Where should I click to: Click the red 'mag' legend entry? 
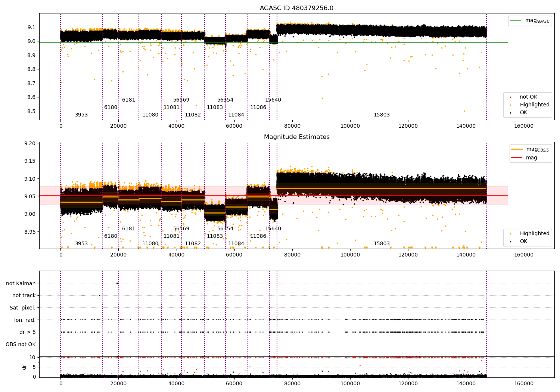click(524, 158)
